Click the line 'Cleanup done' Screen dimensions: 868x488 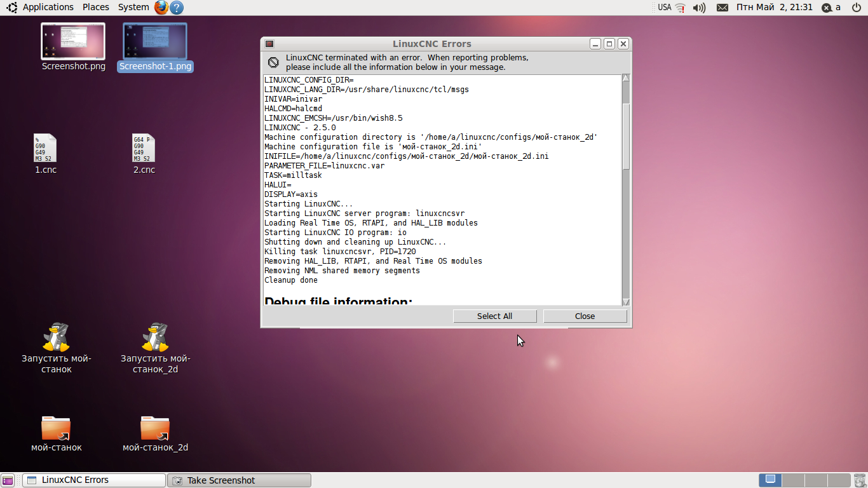(291, 280)
